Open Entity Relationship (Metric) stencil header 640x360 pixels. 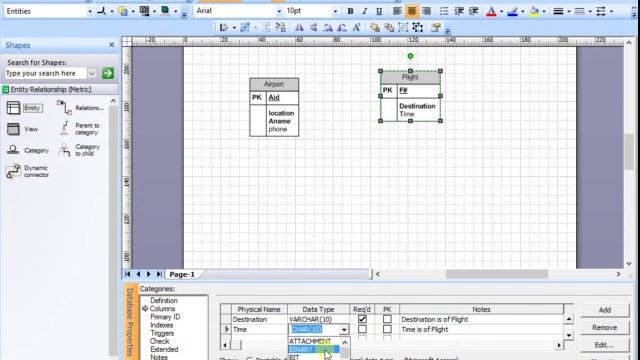tap(60, 89)
